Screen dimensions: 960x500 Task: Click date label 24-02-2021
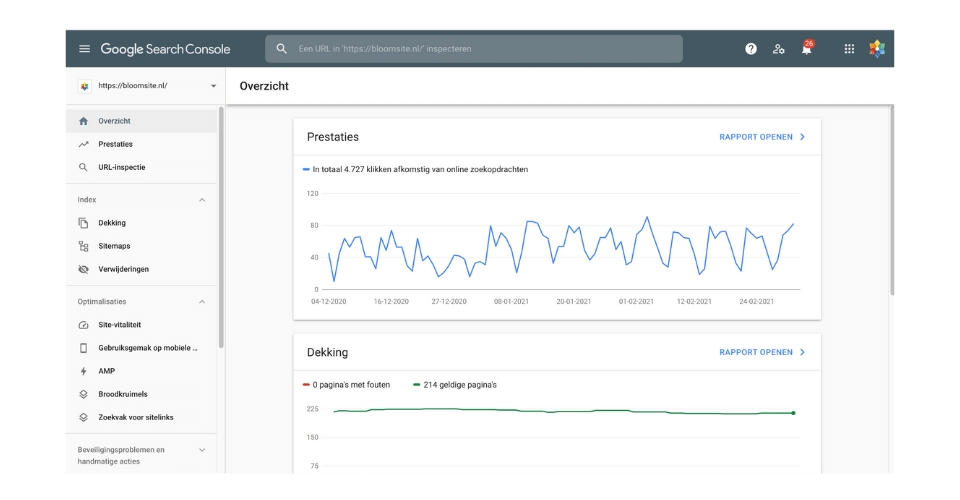click(757, 302)
